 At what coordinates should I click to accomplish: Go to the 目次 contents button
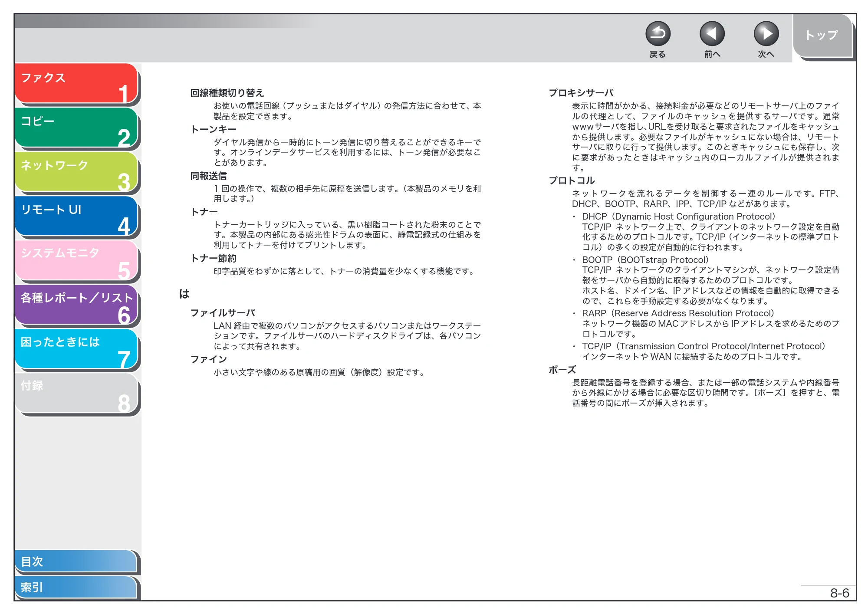(x=76, y=561)
